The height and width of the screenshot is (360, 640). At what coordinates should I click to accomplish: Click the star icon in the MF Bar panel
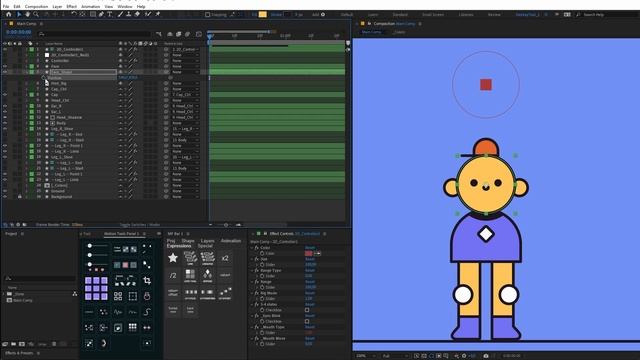[x=173, y=258]
